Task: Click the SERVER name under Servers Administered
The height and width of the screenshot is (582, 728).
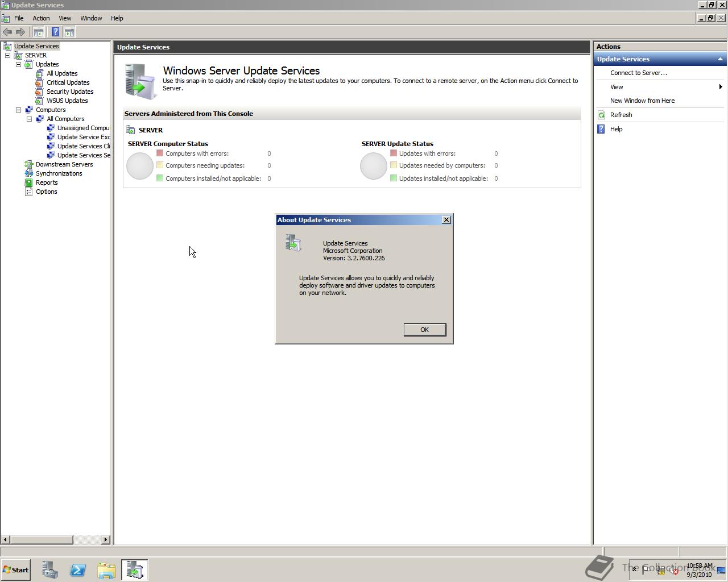Action: pyautogui.click(x=151, y=130)
